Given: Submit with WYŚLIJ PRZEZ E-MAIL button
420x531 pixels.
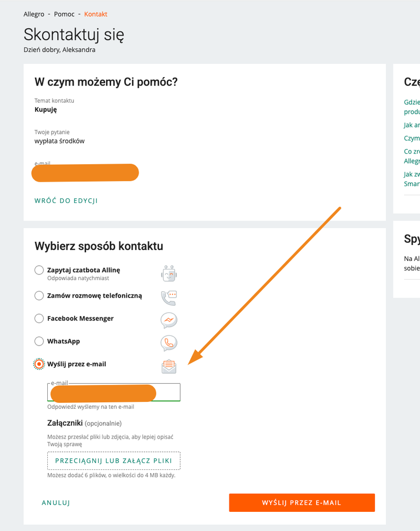Looking at the screenshot, I should pyautogui.click(x=302, y=502).
